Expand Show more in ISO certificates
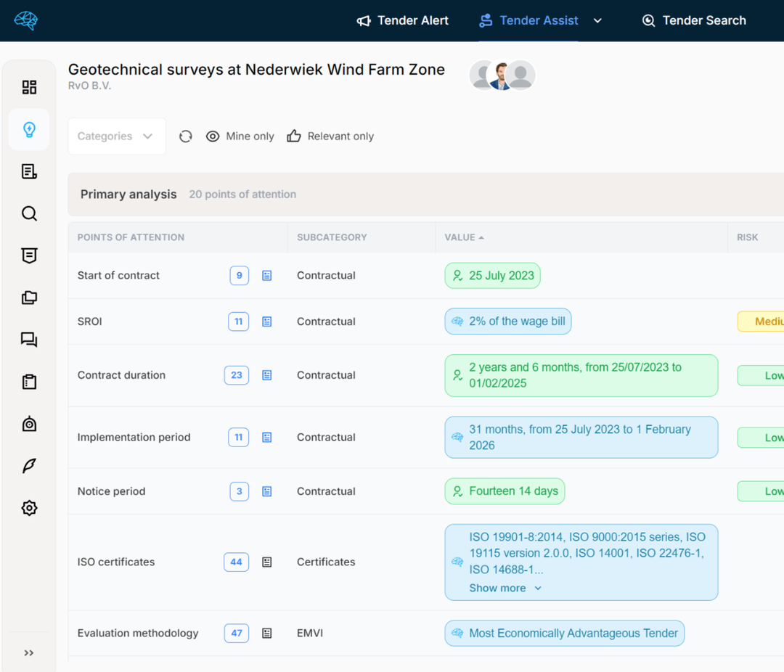 click(x=505, y=588)
